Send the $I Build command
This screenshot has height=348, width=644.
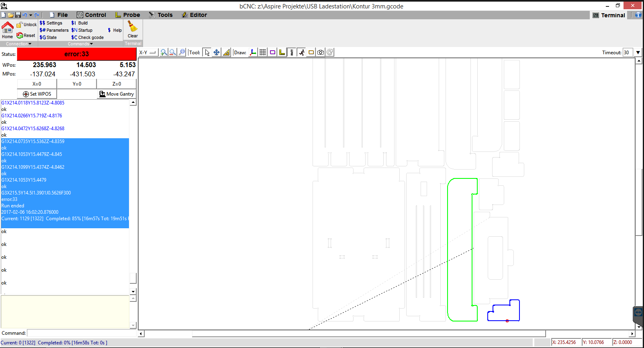click(80, 23)
